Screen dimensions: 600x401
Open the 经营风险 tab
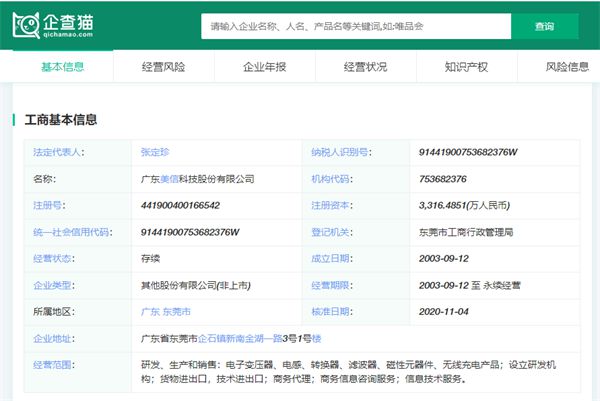(x=163, y=67)
